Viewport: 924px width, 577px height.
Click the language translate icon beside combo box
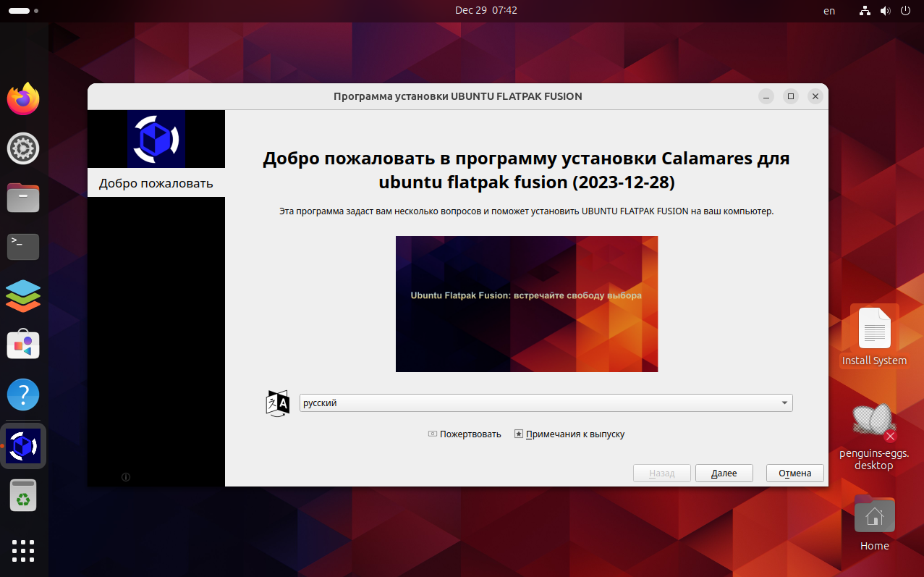pyautogui.click(x=278, y=403)
